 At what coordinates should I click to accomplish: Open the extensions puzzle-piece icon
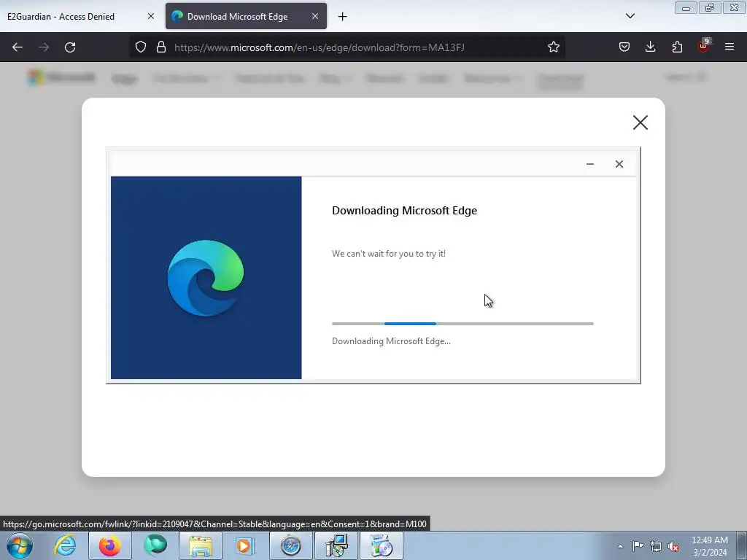point(677,47)
